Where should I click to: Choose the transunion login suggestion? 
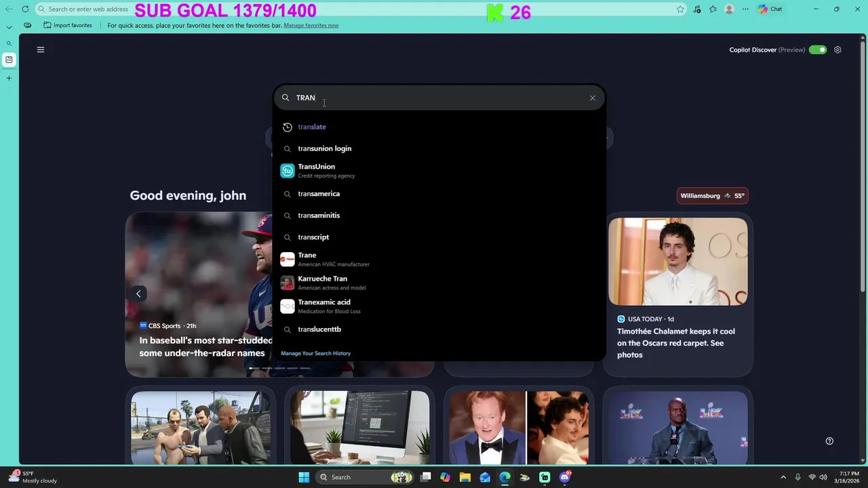coord(439,148)
